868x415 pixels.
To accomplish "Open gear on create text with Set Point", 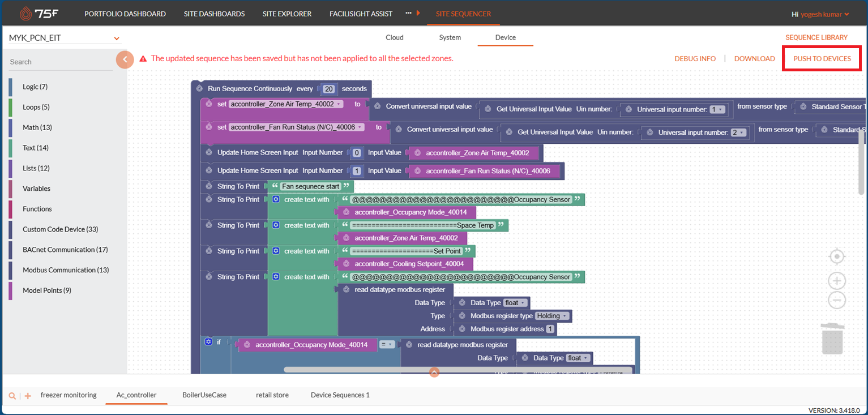I will coord(276,251).
